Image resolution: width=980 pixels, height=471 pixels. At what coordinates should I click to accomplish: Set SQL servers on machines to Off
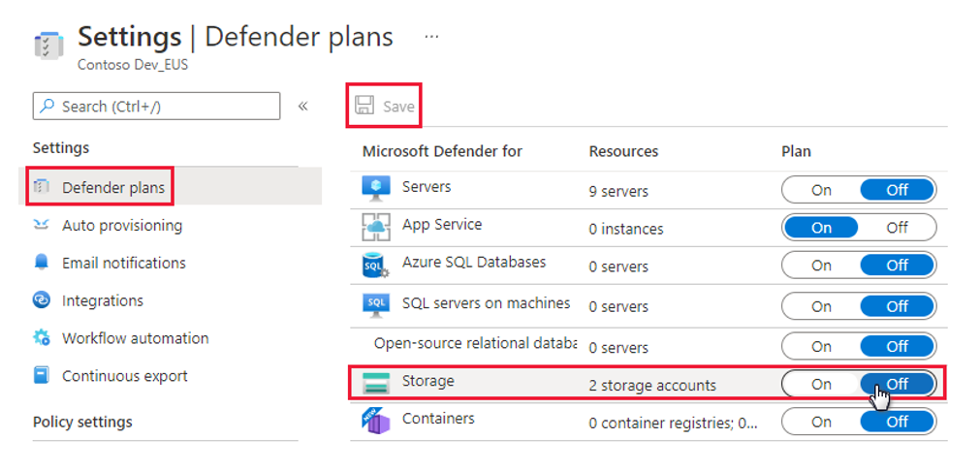[897, 306]
